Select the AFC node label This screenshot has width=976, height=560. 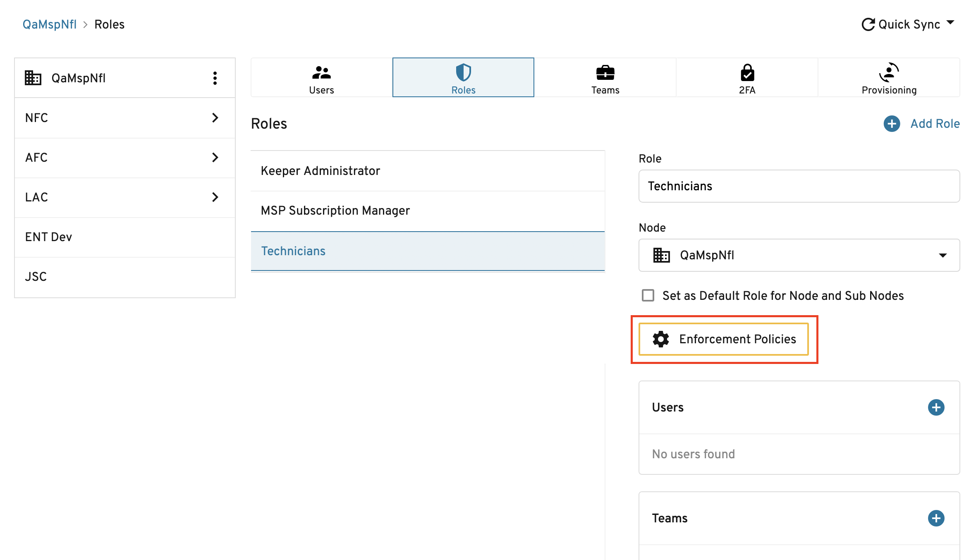pyautogui.click(x=36, y=158)
